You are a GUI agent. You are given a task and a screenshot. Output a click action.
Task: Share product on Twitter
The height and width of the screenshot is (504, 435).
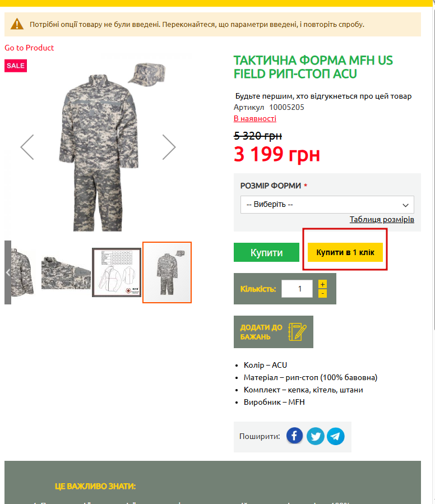pyautogui.click(x=315, y=436)
